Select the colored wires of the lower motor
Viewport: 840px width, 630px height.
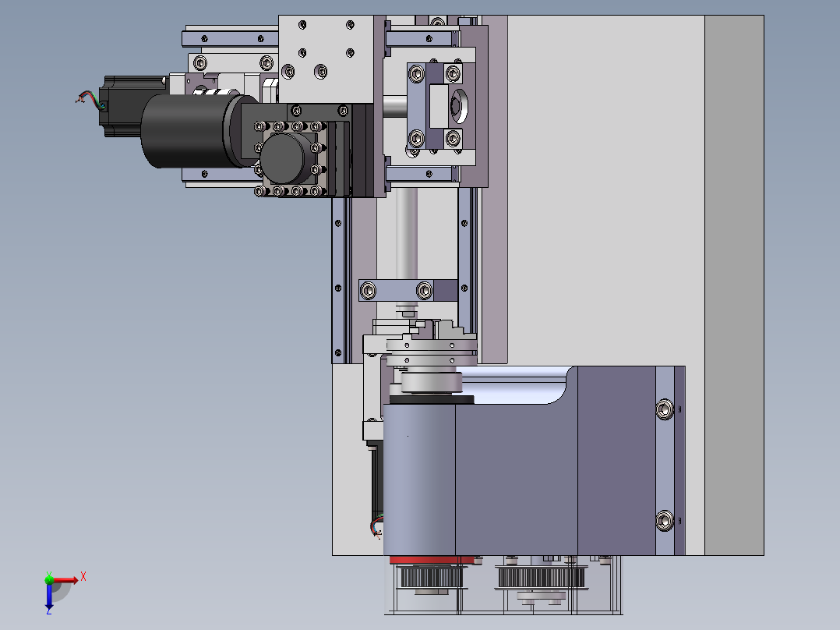(377, 525)
